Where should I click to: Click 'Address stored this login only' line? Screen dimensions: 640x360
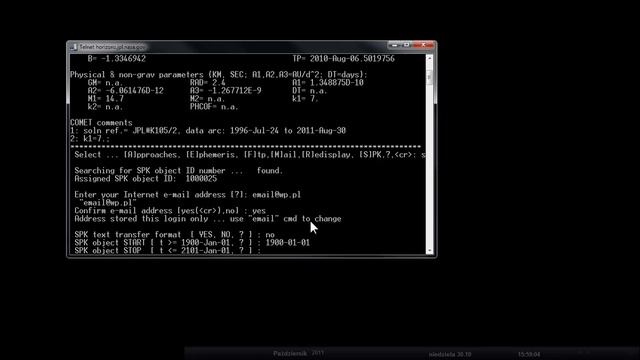pyautogui.click(x=208, y=219)
